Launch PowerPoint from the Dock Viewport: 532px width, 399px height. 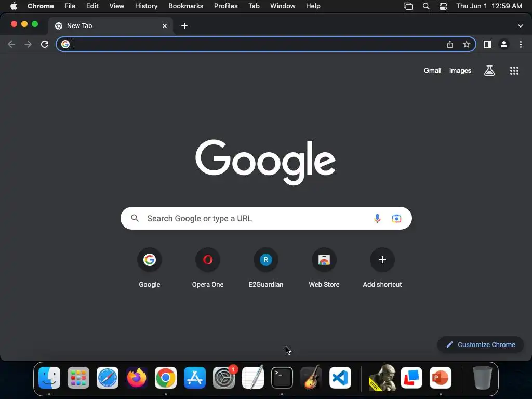tap(441, 378)
